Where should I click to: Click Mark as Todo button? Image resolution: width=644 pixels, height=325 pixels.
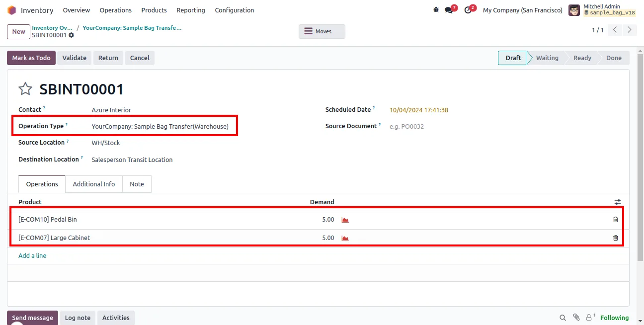tap(31, 58)
